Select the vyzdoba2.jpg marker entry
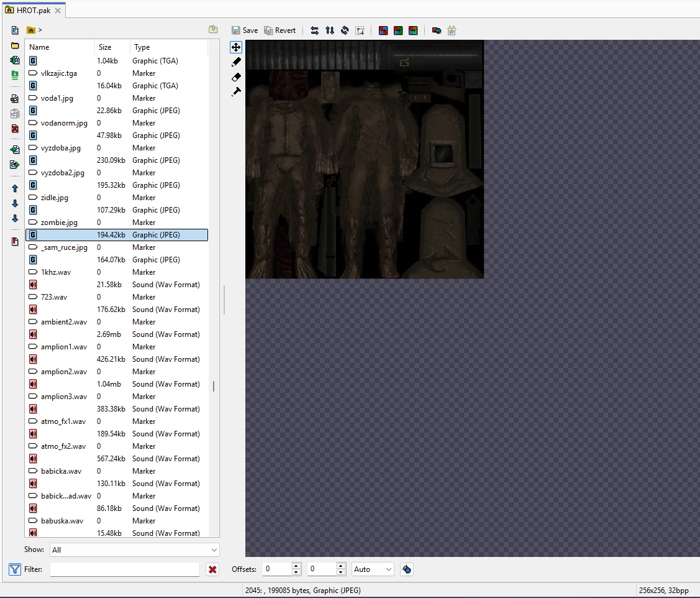The image size is (700, 598). (117, 173)
